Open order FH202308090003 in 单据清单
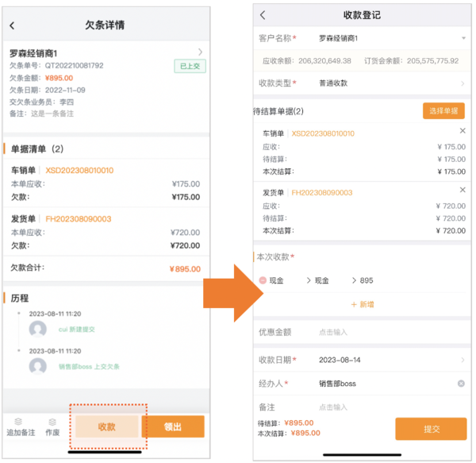 coord(79,219)
